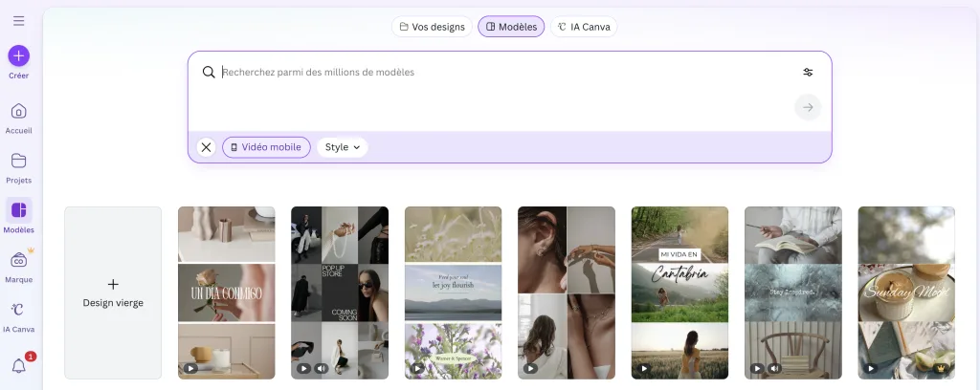Click play icon on Cantabria template

643,369
